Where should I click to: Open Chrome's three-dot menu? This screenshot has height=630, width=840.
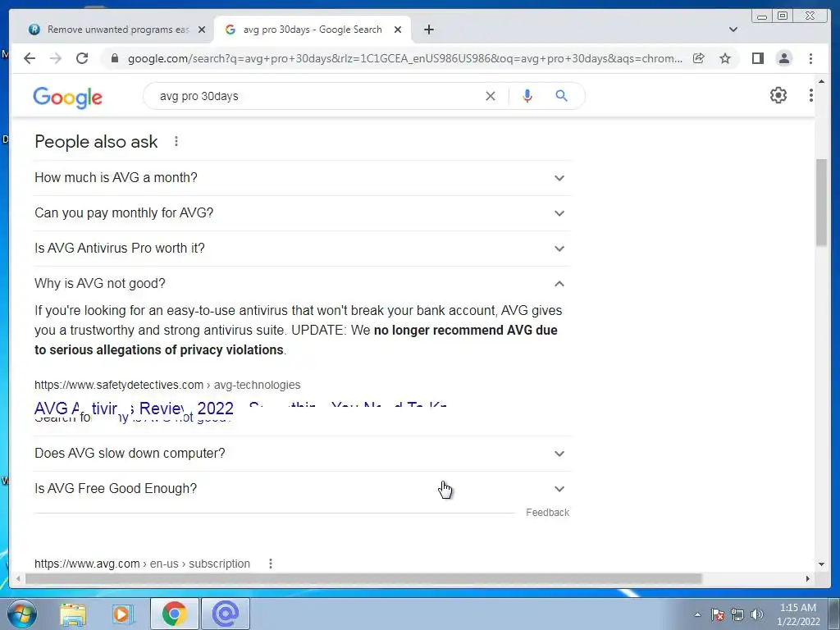point(810,58)
